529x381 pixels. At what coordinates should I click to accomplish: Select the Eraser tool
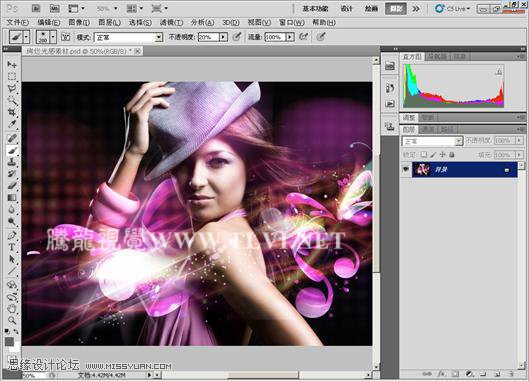tap(12, 186)
